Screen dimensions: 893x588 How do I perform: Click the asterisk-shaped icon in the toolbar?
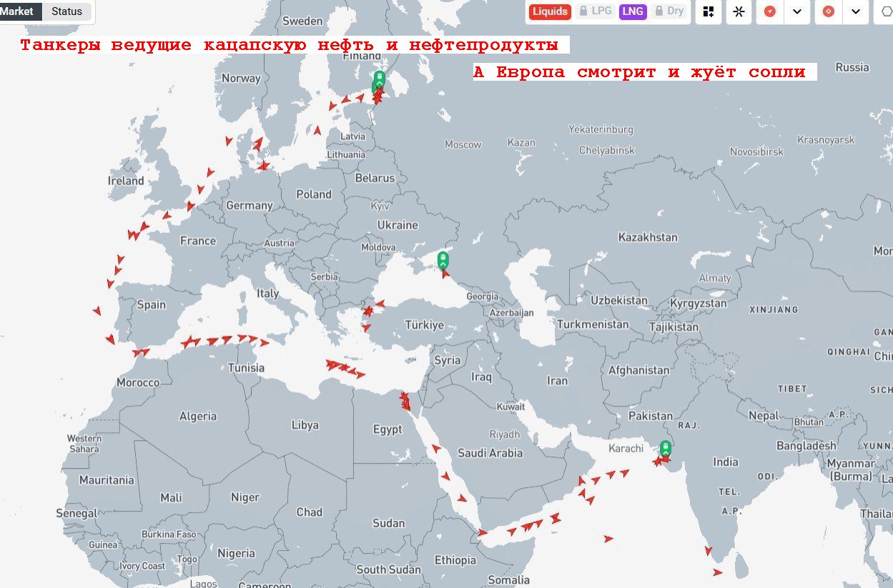pyautogui.click(x=739, y=11)
